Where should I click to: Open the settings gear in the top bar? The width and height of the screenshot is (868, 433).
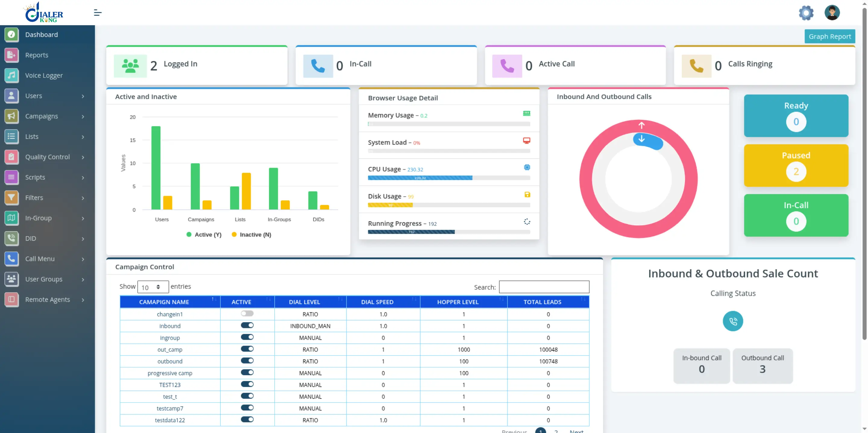pyautogui.click(x=806, y=12)
